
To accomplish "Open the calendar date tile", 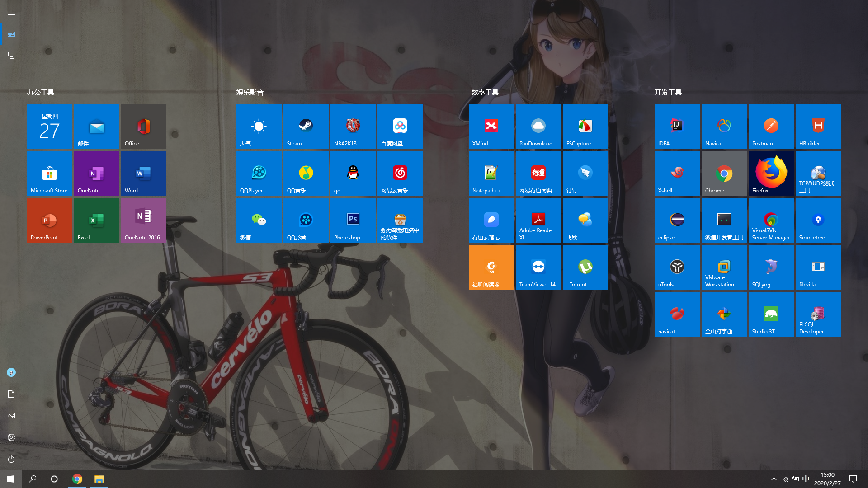I will (49, 127).
